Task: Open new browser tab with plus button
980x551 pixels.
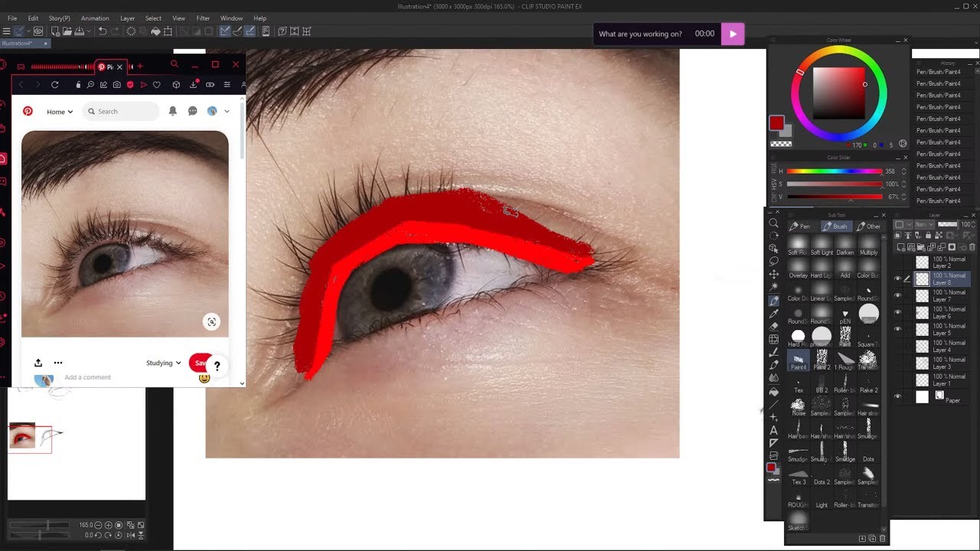Action: (139, 67)
